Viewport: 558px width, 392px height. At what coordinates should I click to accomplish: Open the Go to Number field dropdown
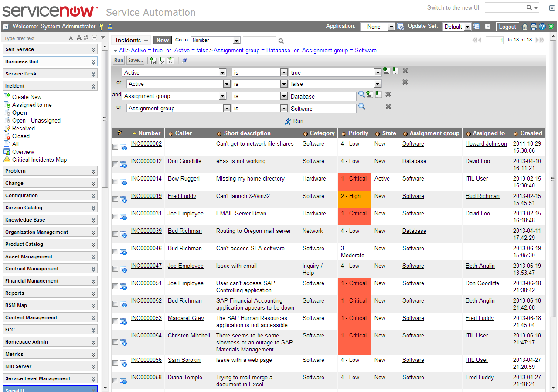point(215,40)
